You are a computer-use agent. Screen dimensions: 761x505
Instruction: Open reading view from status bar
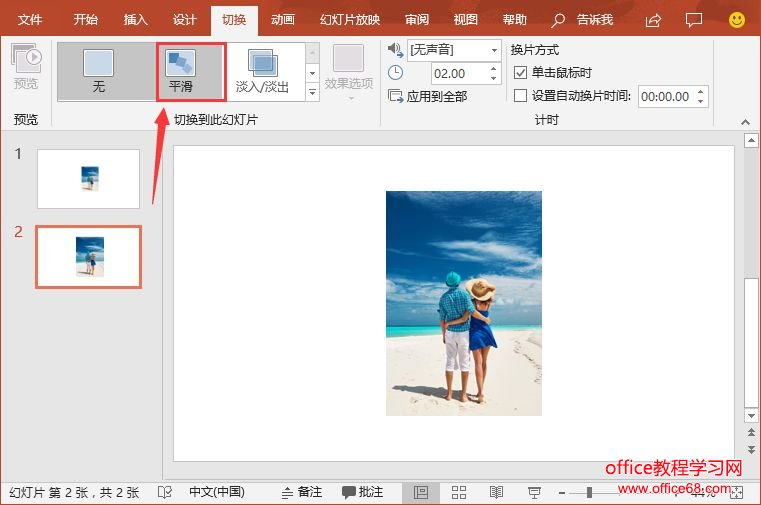click(x=496, y=492)
